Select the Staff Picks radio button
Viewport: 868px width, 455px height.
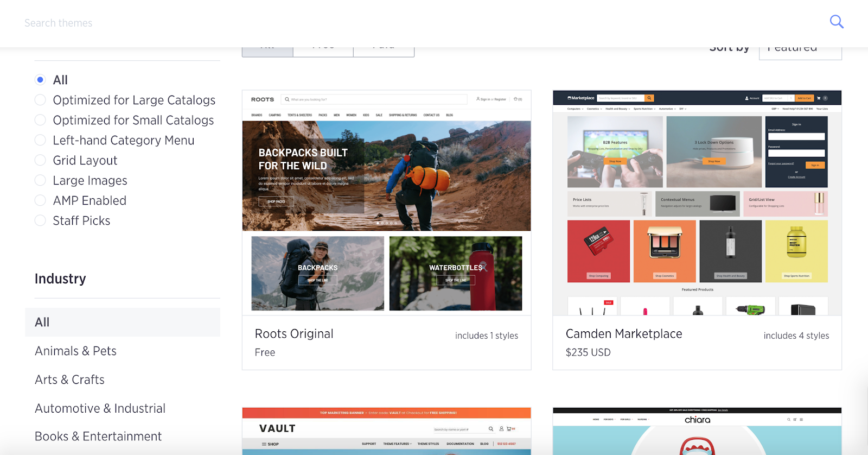pos(40,220)
